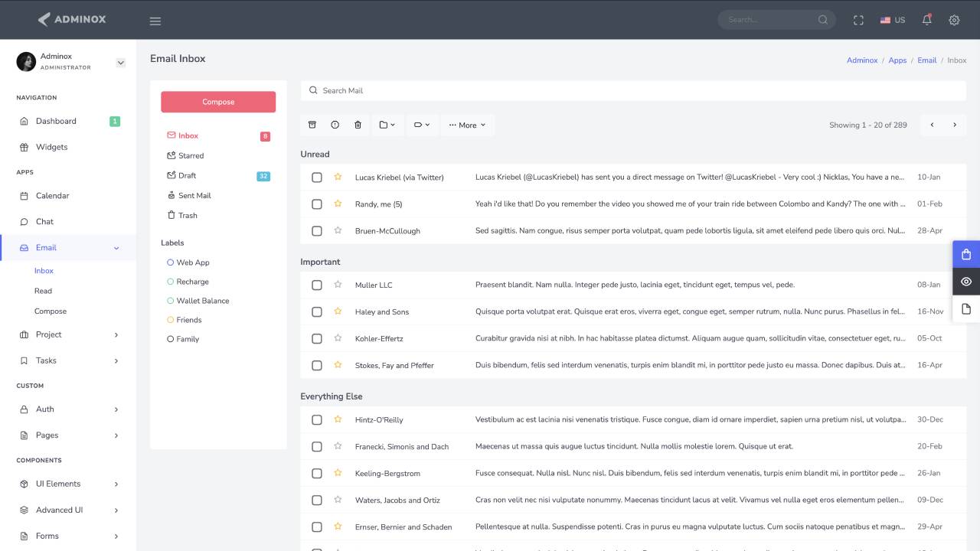Viewport: 980px width, 551px height.
Task: Star the Lucas Kriebel email
Action: (338, 177)
